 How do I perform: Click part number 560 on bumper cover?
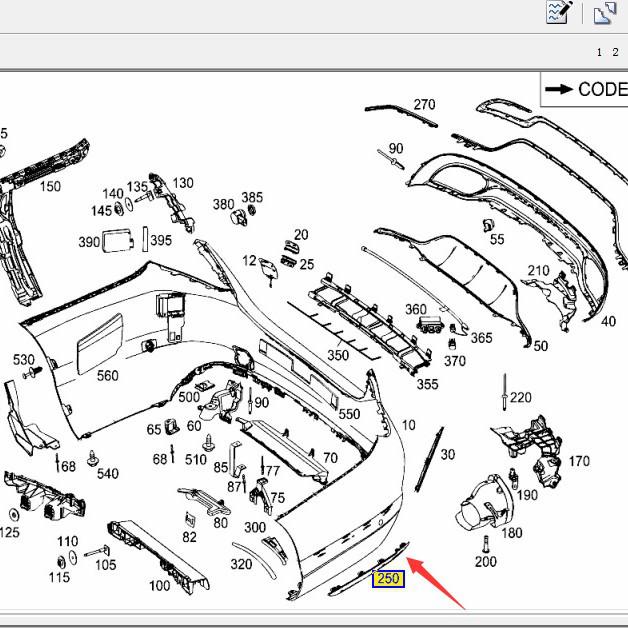107,376
